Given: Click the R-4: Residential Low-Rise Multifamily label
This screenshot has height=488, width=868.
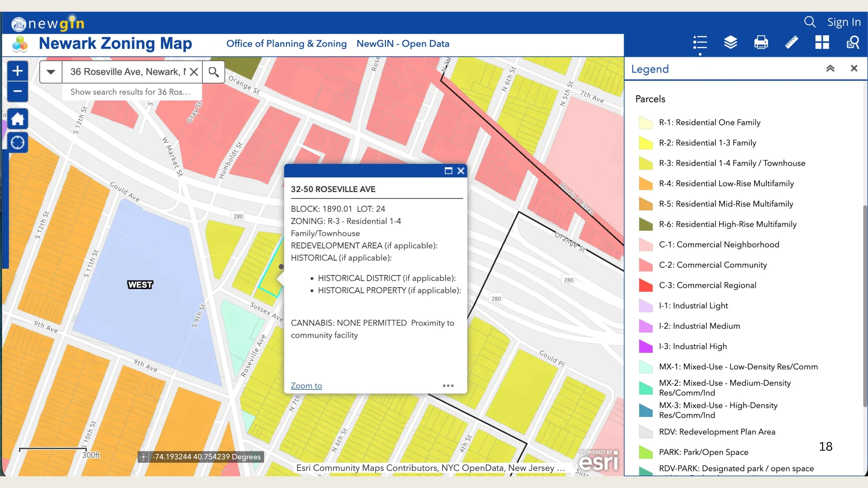Looking at the screenshot, I should coord(726,184).
